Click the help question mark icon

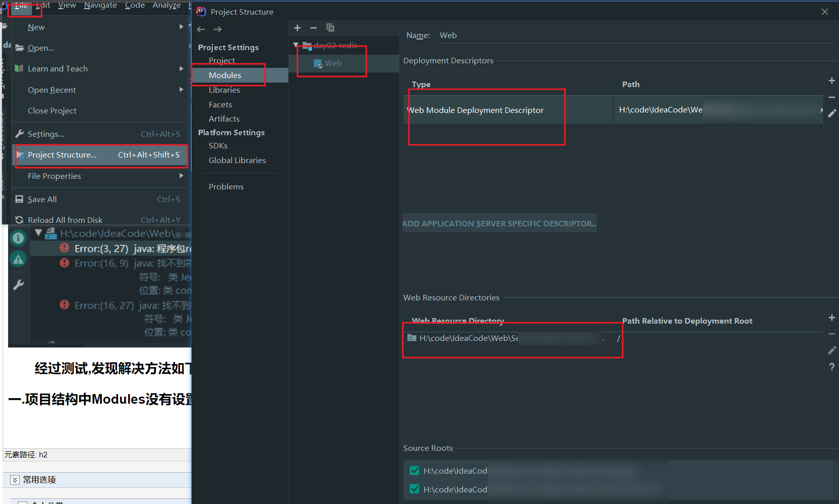(x=831, y=367)
